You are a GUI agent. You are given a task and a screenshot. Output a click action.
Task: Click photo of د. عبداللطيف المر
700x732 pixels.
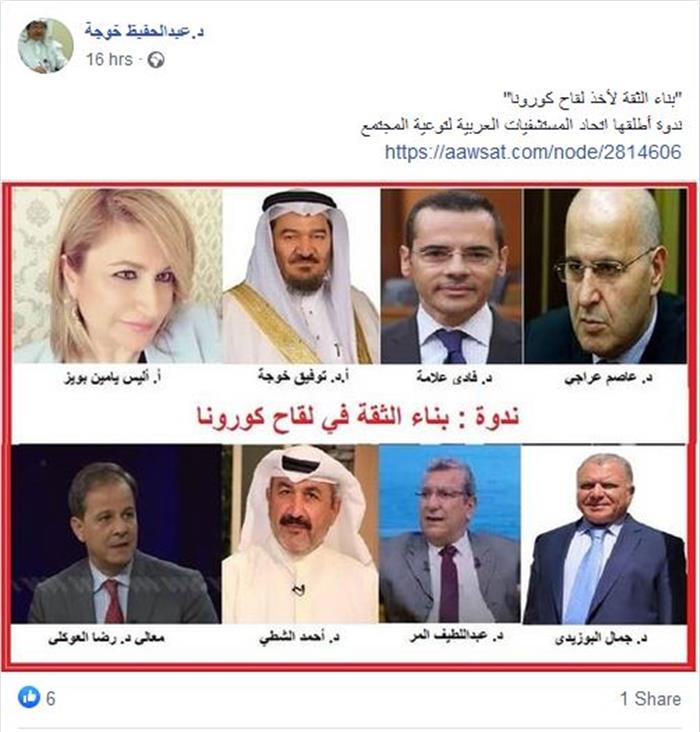pyautogui.click(x=450, y=534)
